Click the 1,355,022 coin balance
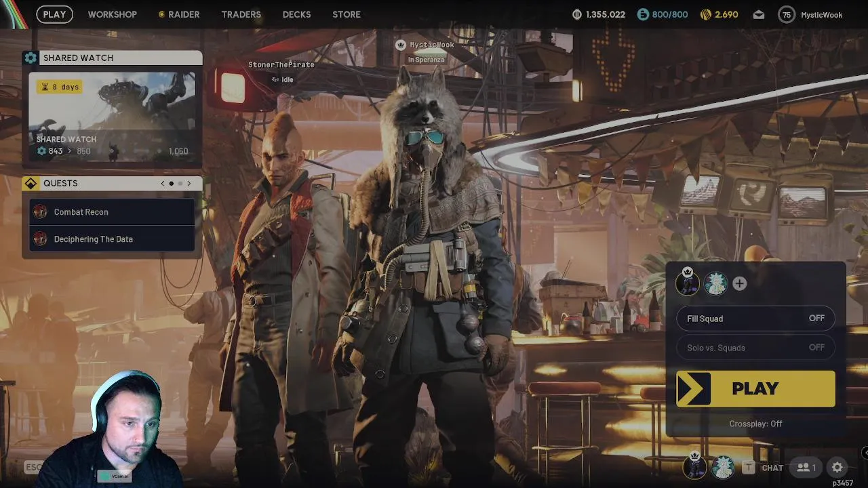The width and height of the screenshot is (868, 488). coord(606,14)
